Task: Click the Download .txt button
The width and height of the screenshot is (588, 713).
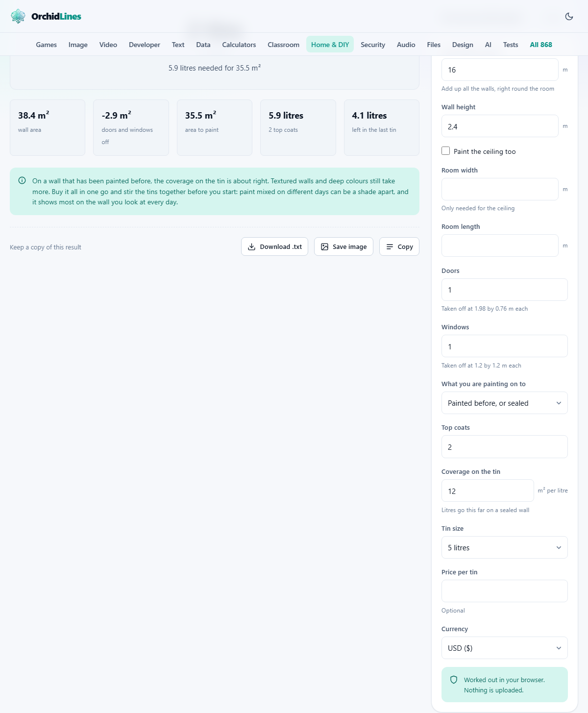Action: (274, 246)
